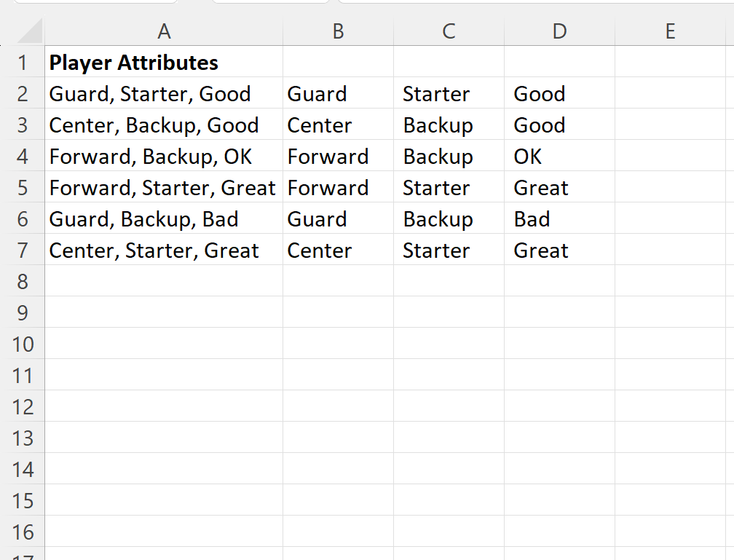Select the row 4 header
734x560 pixels.
tap(23, 157)
